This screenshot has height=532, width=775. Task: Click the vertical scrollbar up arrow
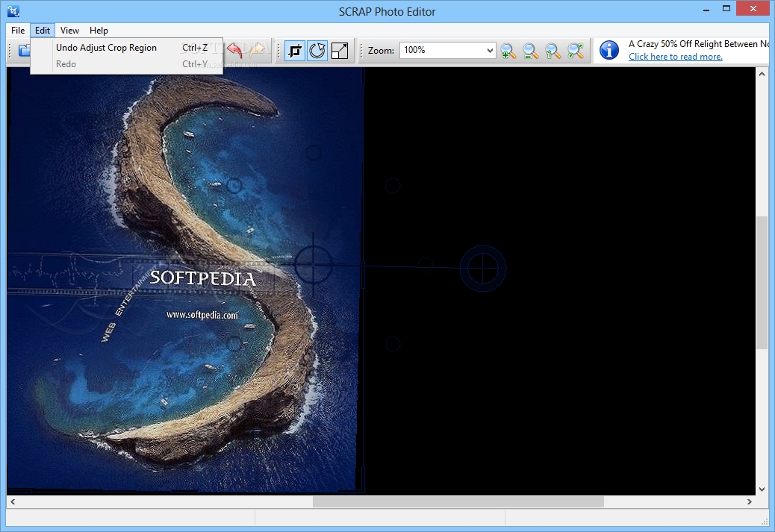point(762,74)
